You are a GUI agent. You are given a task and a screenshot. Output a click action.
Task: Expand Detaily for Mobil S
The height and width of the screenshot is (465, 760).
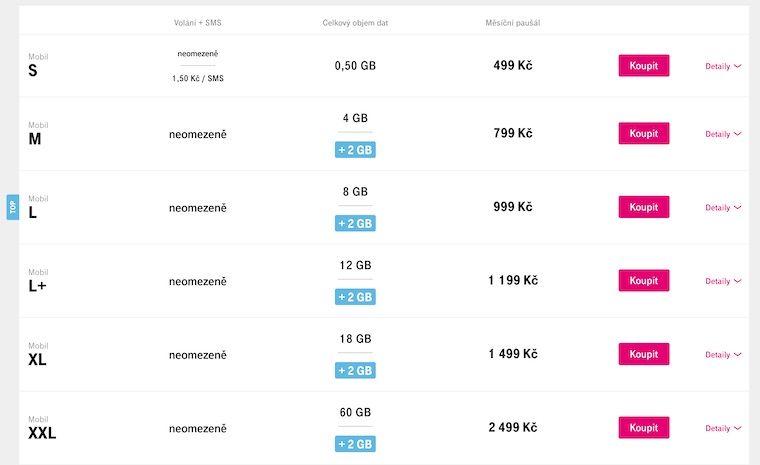723,67
